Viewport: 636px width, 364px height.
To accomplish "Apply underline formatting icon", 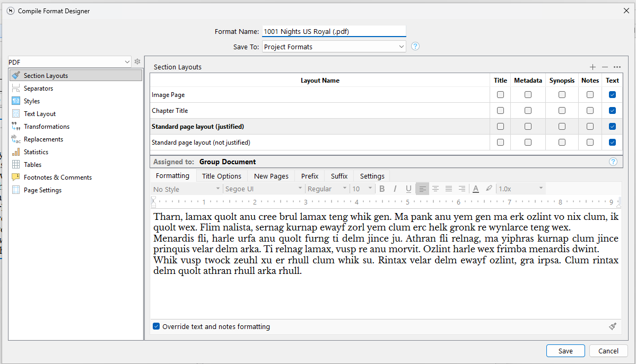I will [408, 189].
